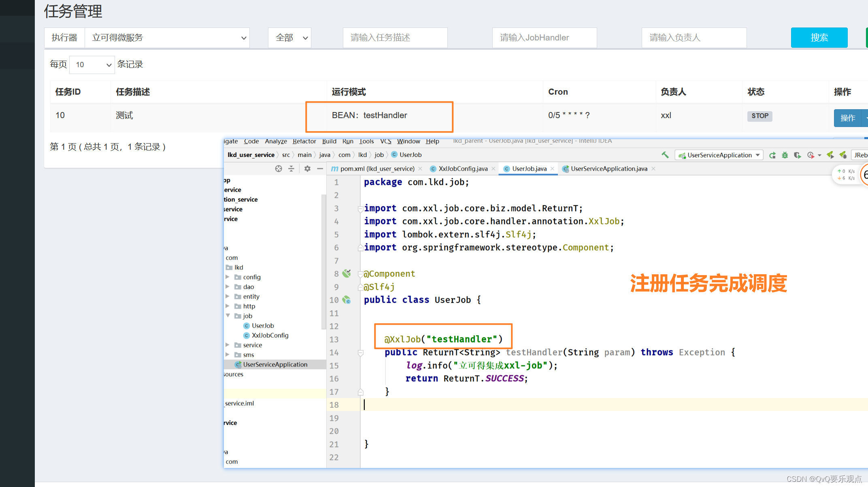Expand the http folder in project tree
The image size is (868, 487).
(x=228, y=306)
